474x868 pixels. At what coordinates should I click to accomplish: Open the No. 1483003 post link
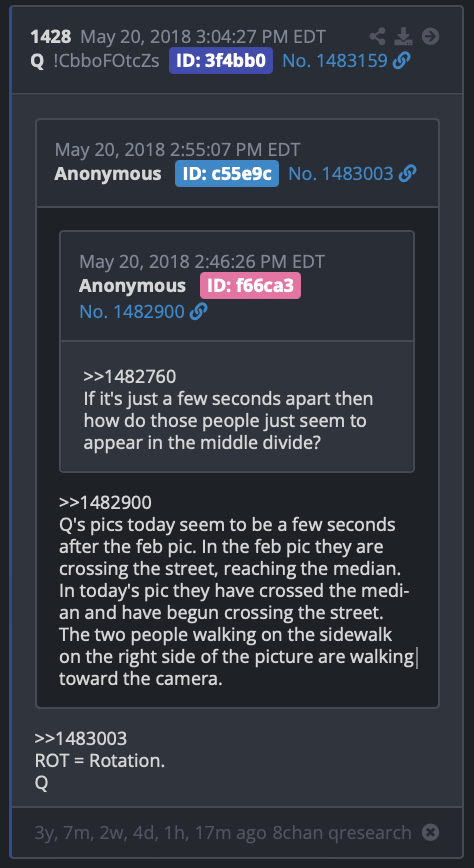(341, 174)
